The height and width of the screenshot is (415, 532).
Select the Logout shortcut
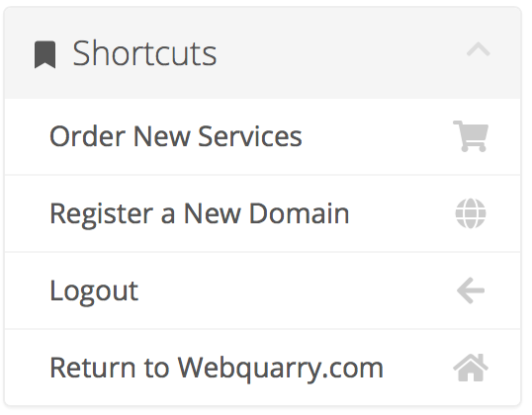[263, 290]
